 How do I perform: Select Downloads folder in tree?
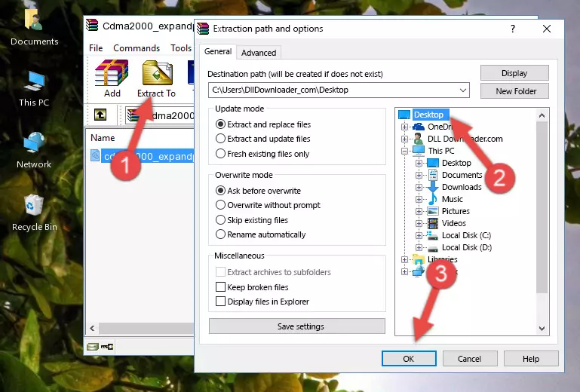point(462,187)
